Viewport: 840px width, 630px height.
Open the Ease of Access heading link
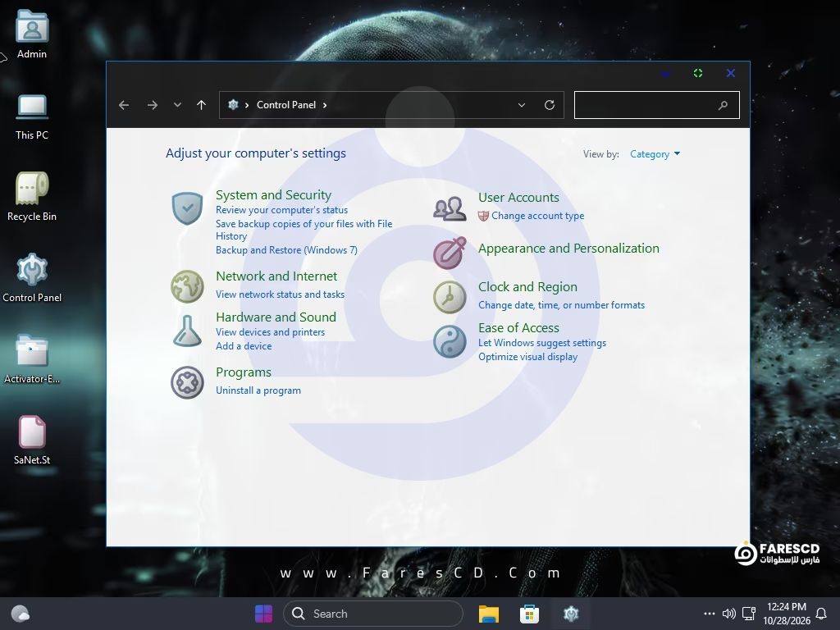[x=518, y=328]
